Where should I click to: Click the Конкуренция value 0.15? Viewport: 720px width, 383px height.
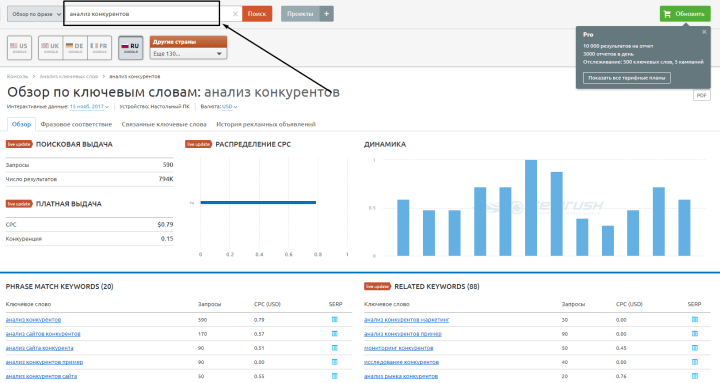[x=167, y=239]
